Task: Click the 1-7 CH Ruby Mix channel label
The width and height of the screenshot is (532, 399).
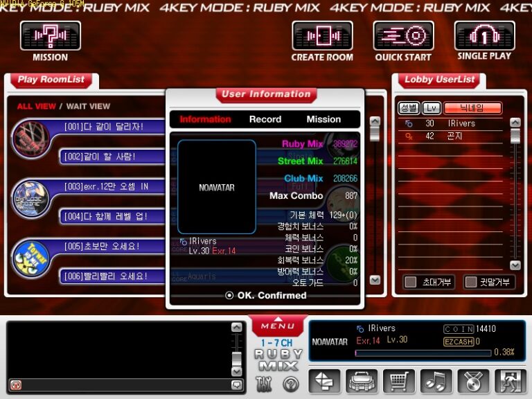Action: (x=278, y=355)
